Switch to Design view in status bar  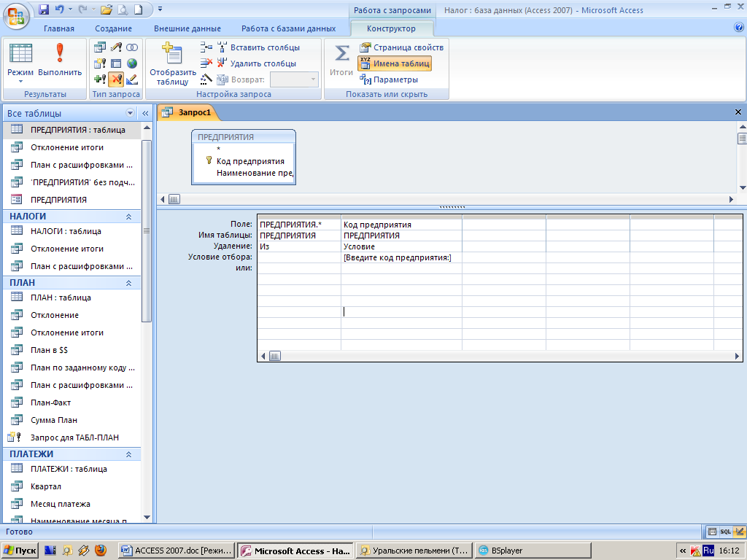pos(739,532)
